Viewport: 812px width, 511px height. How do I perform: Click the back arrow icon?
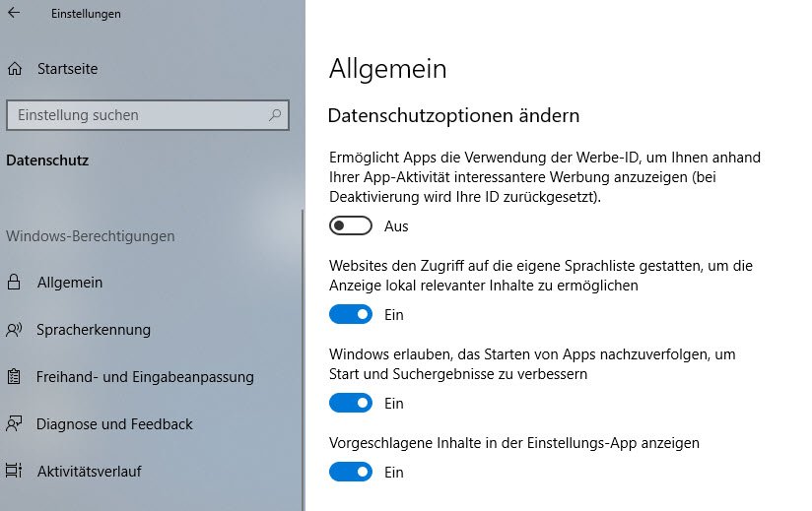coord(14,14)
